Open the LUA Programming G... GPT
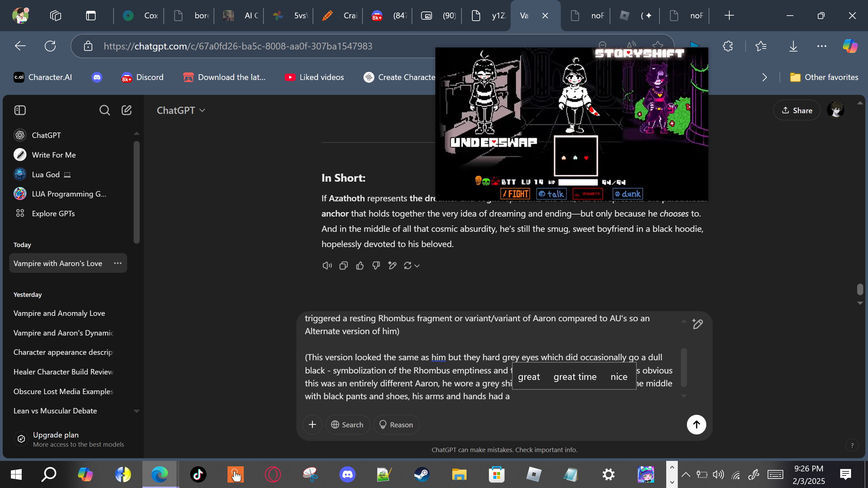 tap(68, 194)
